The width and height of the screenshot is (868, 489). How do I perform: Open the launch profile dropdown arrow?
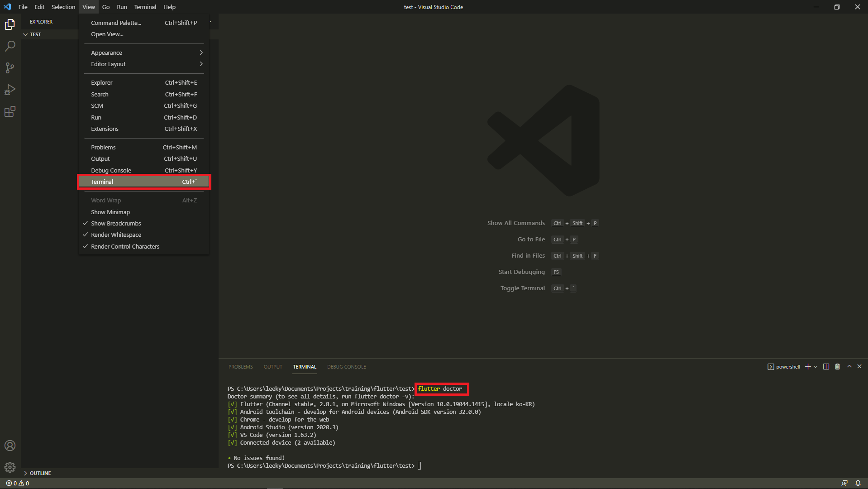pos(816,367)
